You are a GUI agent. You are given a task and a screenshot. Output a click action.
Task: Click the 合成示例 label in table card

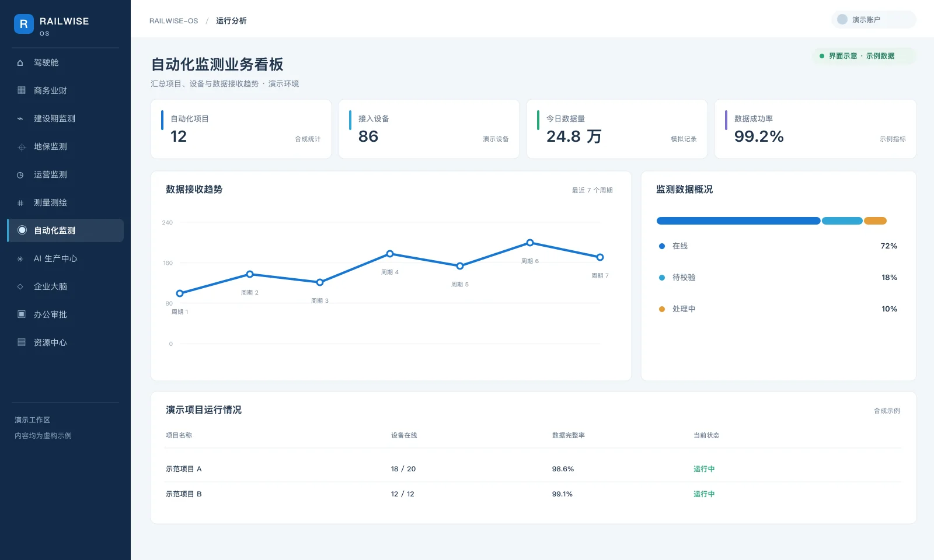coord(887,411)
